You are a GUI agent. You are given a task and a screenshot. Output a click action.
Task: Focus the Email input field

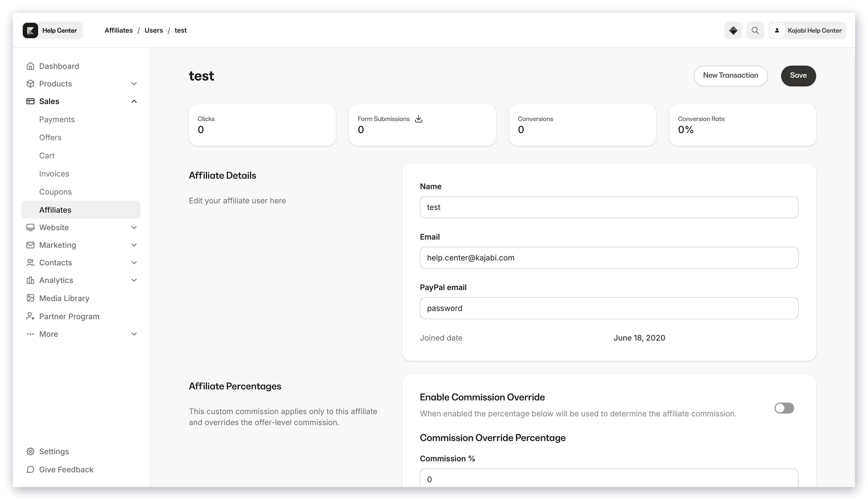point(609,258)
